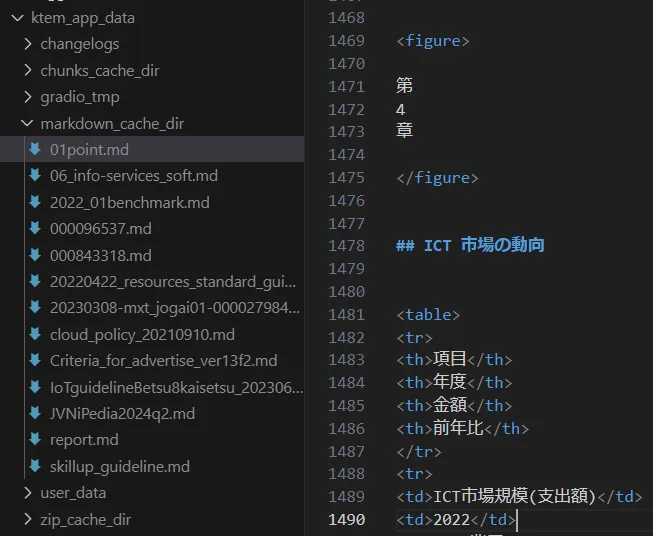Open file report.md
Image resolution: width=653 pixels, height=536 pixels.
pyautogui.click(x=84, y=440)
